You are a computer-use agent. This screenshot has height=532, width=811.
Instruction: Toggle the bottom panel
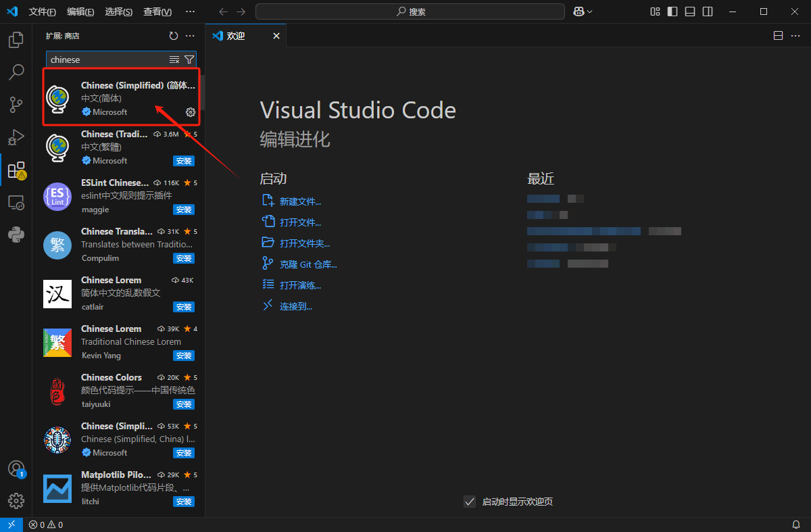690,11
